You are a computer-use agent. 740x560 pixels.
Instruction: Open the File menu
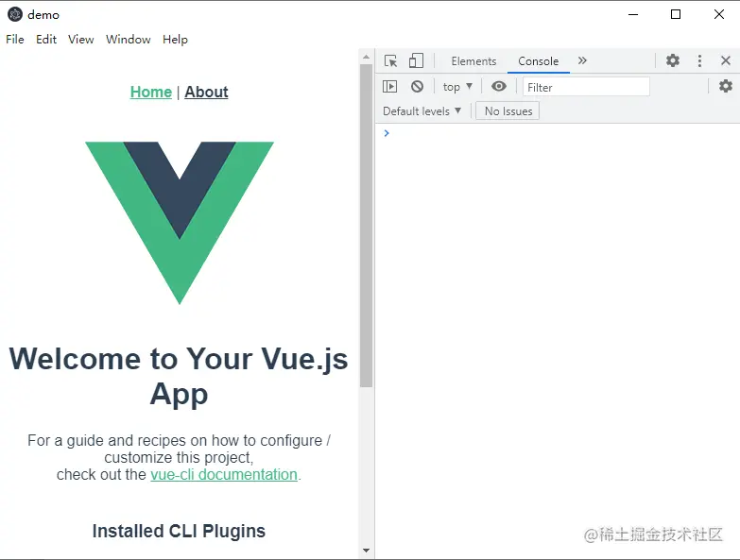14,39
